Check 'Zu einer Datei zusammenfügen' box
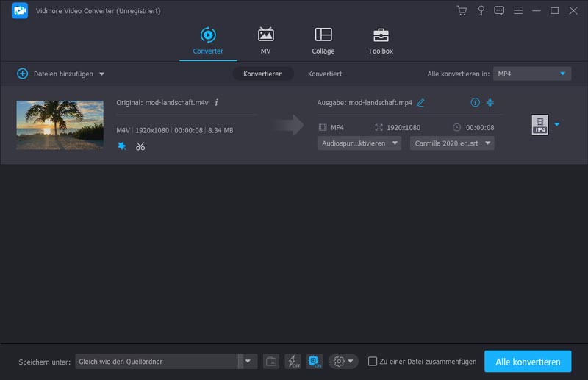This screenshot has height=380, width=588. [373, 362]
